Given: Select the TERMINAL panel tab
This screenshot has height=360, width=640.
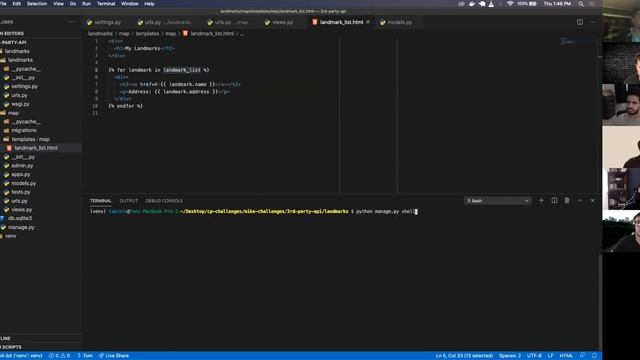Looking at the screenshot, I should [101, 201].
